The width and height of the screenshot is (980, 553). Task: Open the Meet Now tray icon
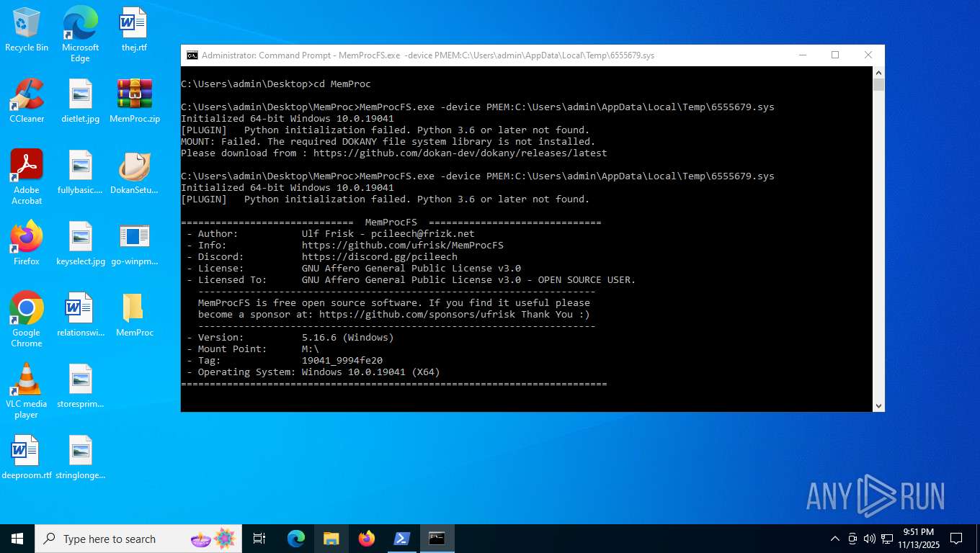coord(852,539)
